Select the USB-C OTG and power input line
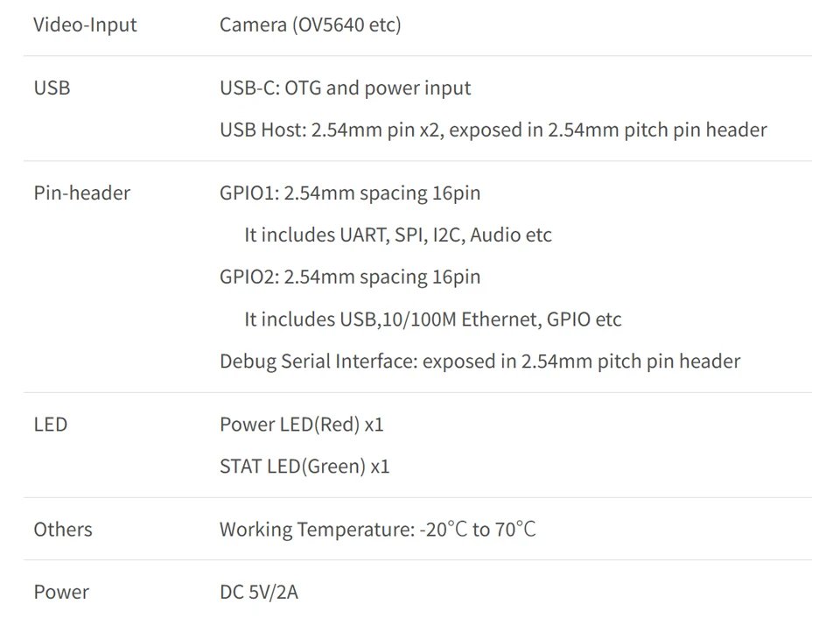Image resolution: width=840 pixels, height=639 pixels. (345, 88)
